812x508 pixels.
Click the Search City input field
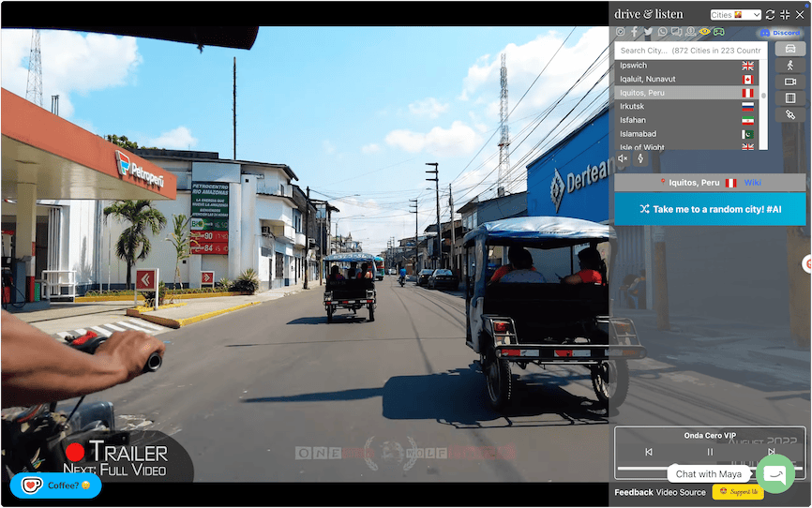(690, 51)
